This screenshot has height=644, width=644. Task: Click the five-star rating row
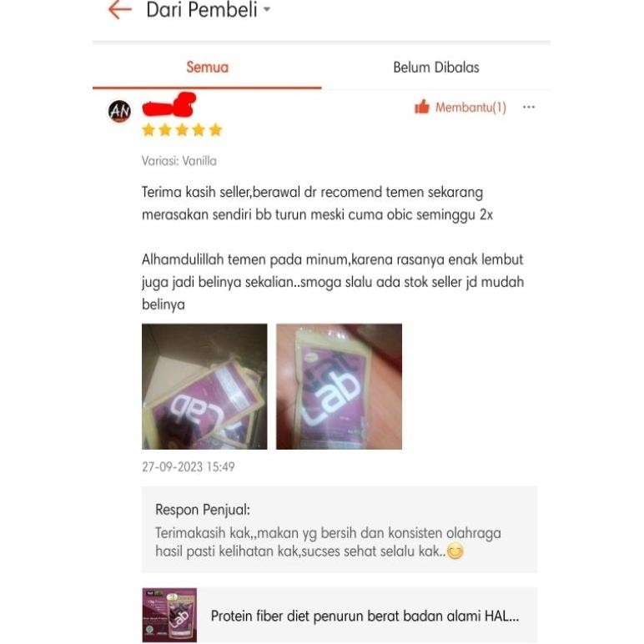point(182,130)
